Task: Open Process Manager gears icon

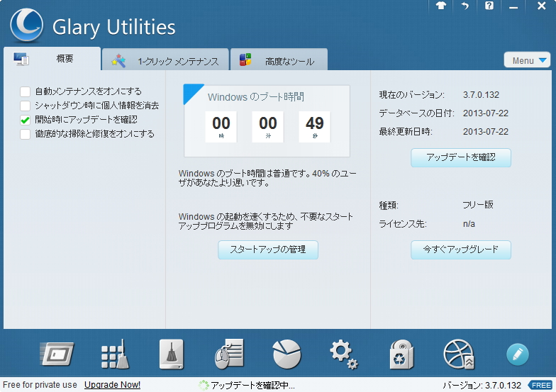Action: (x=343, y=354)
